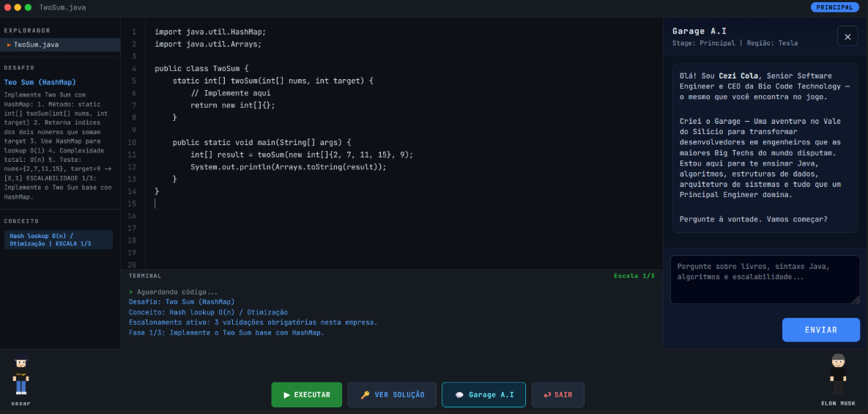The image size is (868, 414).
Task: Click the cezar player avatar
Action: [21, 377]
